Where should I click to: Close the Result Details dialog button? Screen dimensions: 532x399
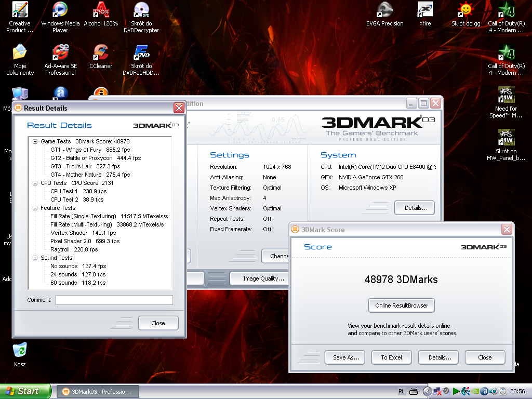(158, 323)
